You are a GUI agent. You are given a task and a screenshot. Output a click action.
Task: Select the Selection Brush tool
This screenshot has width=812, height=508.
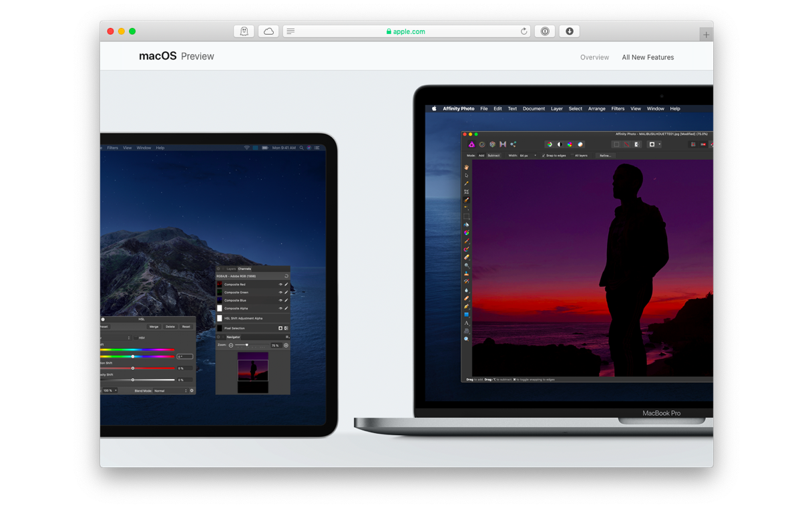tap(467, 200)
